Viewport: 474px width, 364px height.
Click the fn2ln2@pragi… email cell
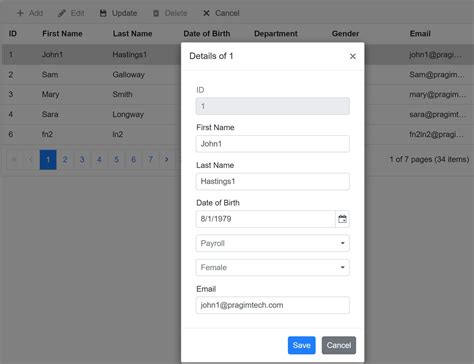tap(436, 134)
